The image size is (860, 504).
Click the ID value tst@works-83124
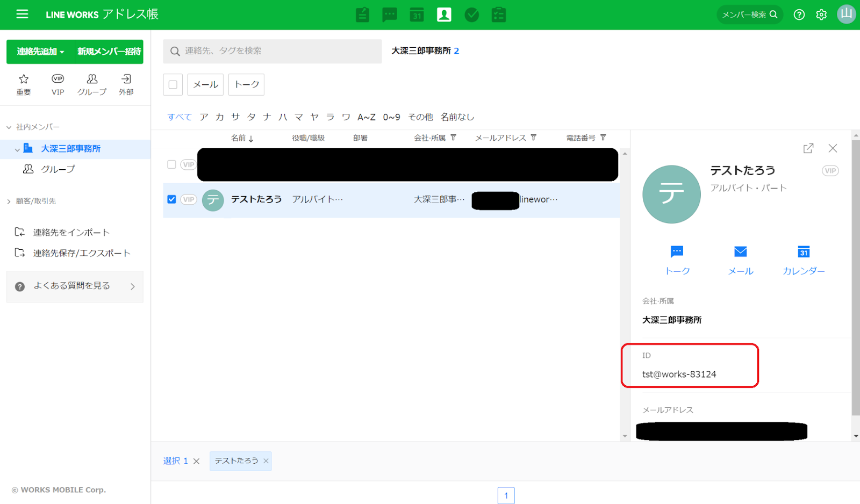[679, 375]
